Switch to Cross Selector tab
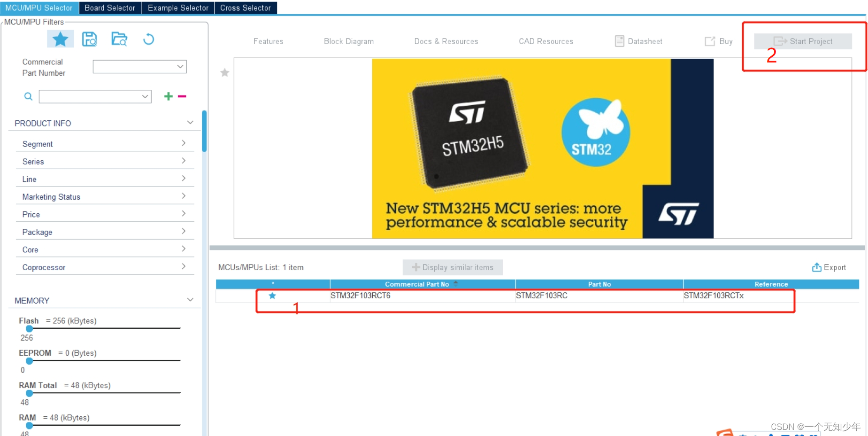The width and height of the screenshot is (868, 436). (x=246, y=8)
